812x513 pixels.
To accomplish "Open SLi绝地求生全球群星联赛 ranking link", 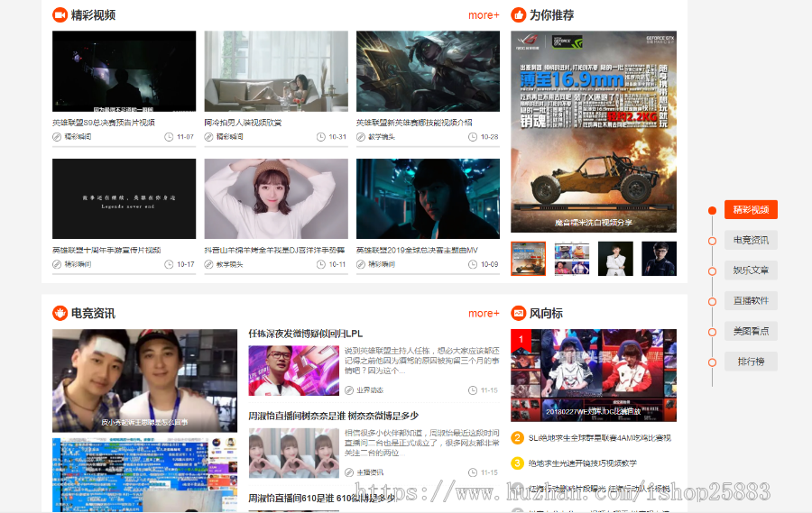I will pyautogui.click(x=600, y=438).
